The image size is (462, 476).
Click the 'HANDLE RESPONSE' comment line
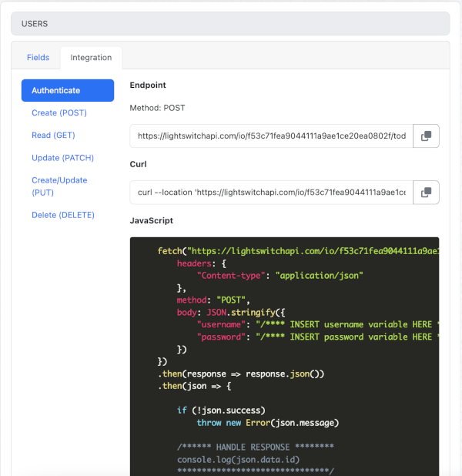(x=256, y=448)
